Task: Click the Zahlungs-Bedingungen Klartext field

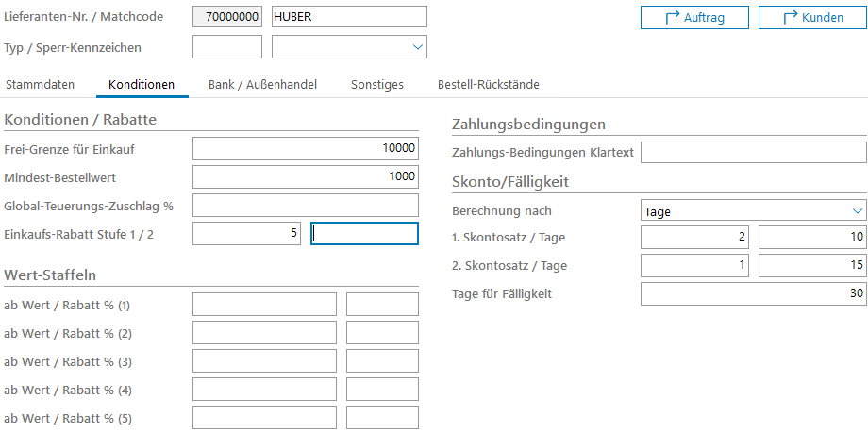Action: tap(753, 153)
